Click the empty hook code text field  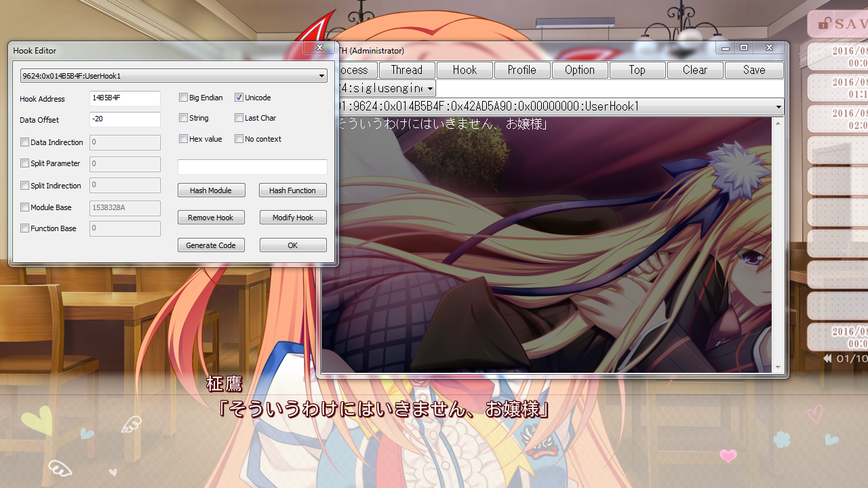[x=252, y=167]
